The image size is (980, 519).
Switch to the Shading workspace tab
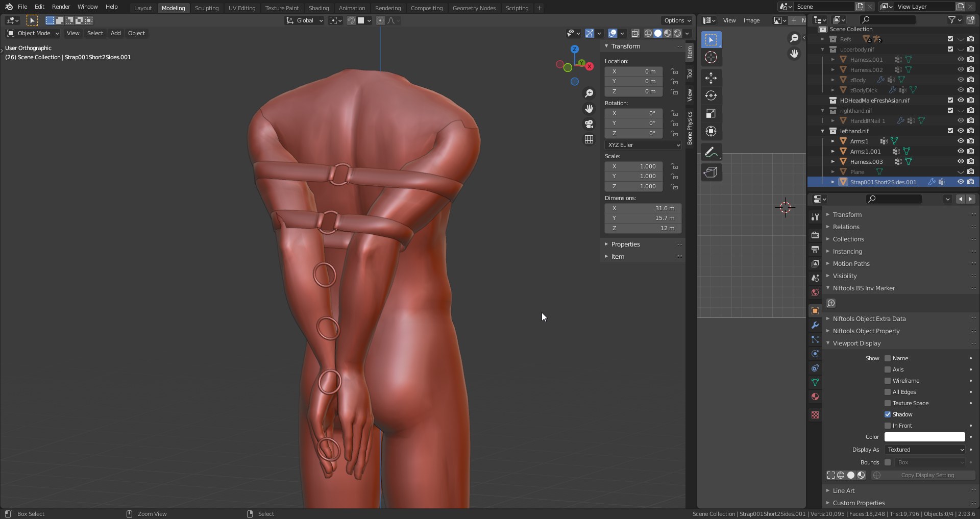318,8
